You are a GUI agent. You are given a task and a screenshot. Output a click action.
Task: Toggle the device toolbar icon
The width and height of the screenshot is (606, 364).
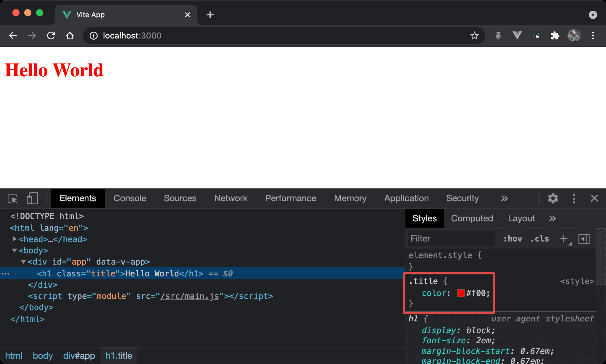point(32,198)
